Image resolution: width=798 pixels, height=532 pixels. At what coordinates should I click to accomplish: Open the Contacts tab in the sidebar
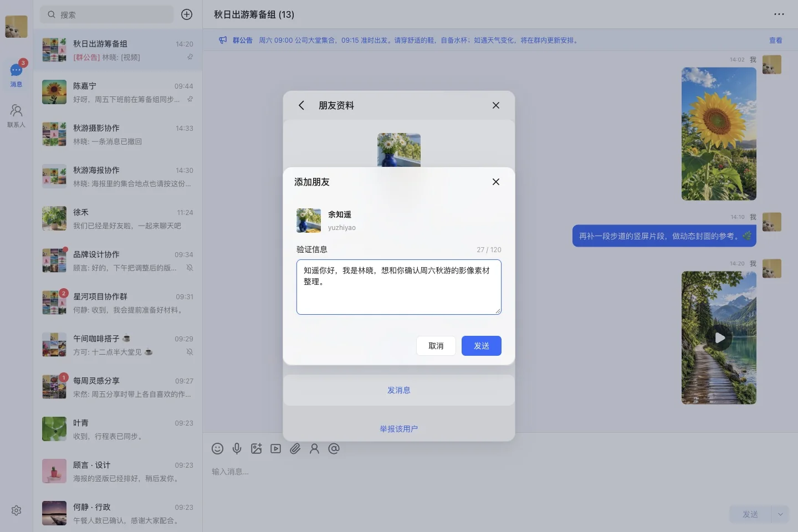coord(16,116)
